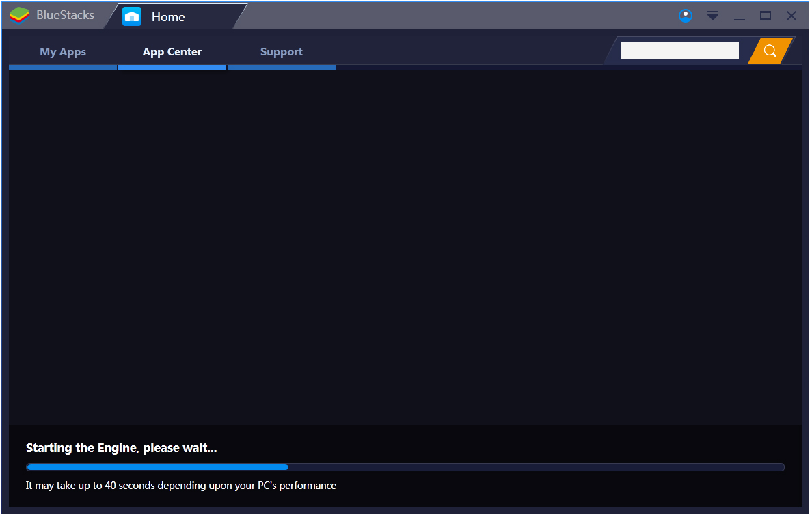The image size is (812, 517).
Task: Switch to the My Apps tab
Action: click(x=63, y=52)
